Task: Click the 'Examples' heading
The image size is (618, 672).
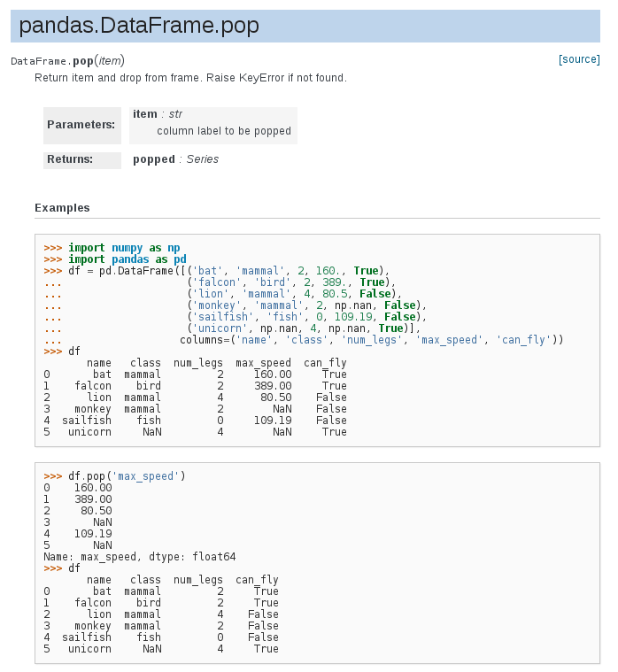Action: click(x=62, y=208)
